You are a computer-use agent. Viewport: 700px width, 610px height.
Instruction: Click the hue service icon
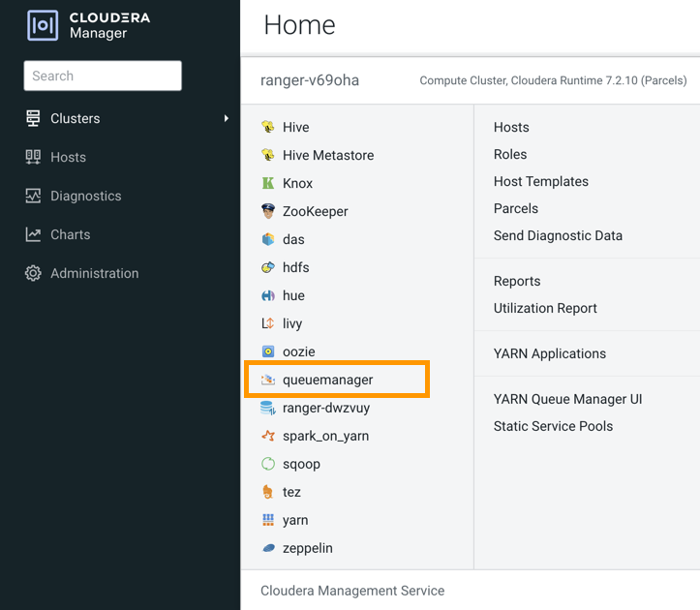point(268,295)
